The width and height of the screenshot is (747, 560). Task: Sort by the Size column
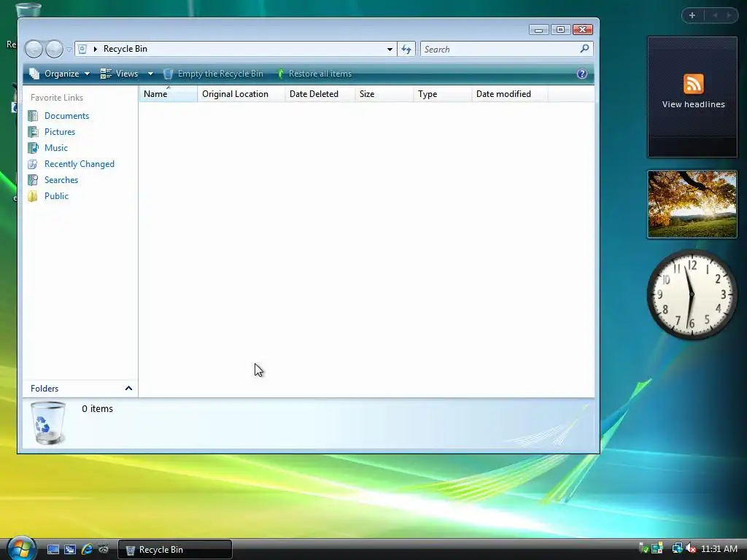tap(384, 94)
